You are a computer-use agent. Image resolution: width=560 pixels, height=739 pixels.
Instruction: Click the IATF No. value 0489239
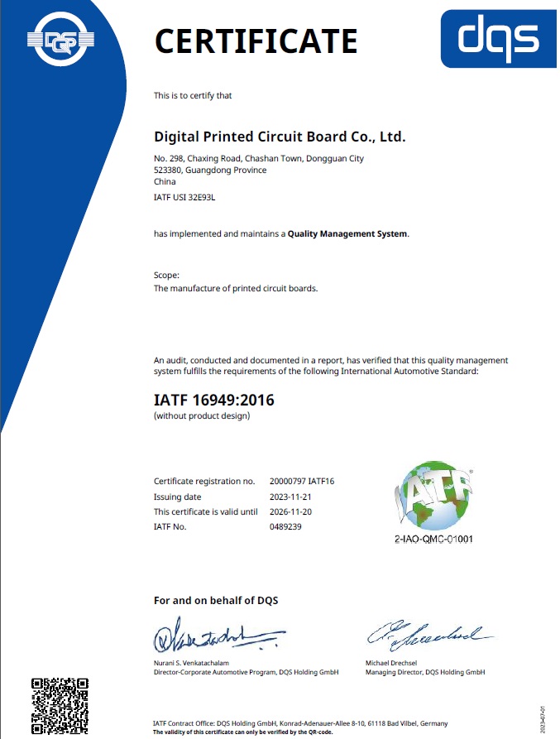[285, 526]
